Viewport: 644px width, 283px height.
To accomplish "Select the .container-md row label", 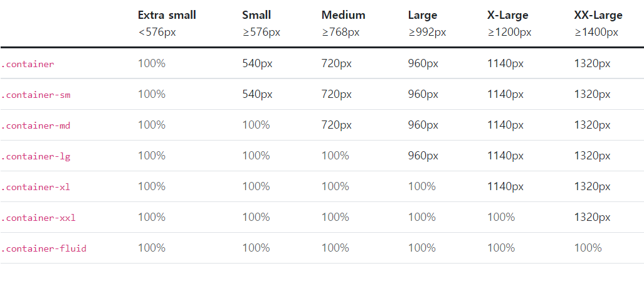I will (x=36, y=125).
